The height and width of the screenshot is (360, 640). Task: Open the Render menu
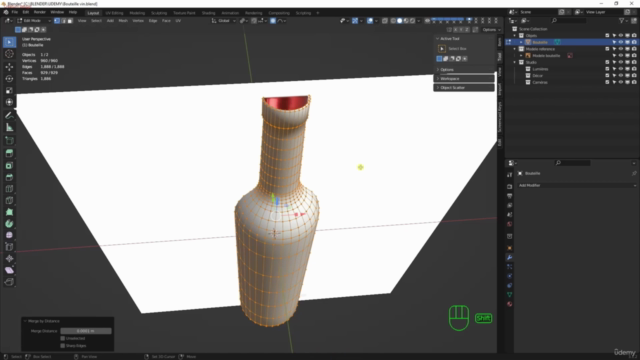coord(40,12)
